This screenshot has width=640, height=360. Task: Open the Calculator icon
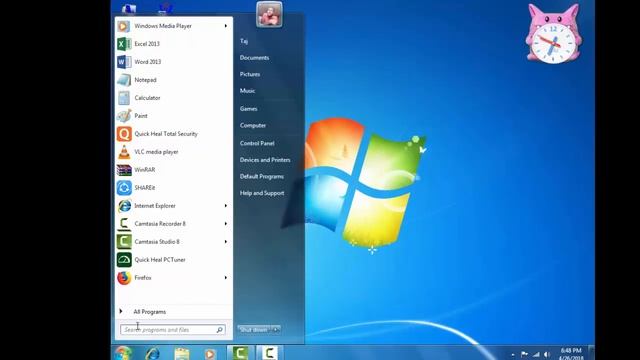(x=124, y=98)
